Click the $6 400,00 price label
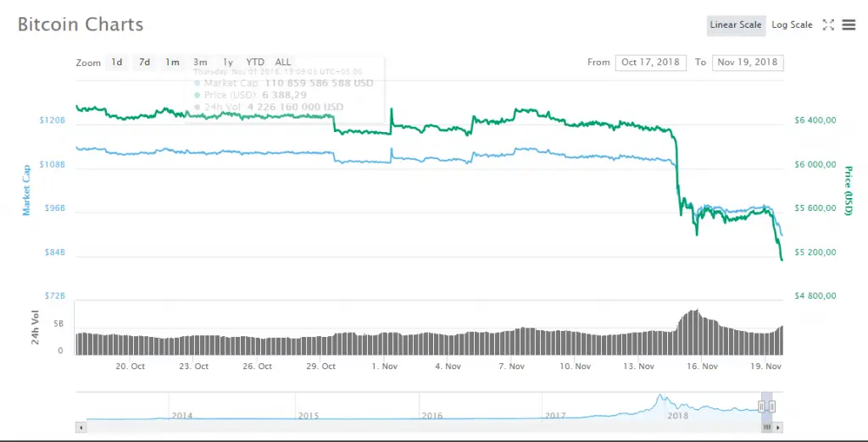Screen dimensions: 868x442 [x=815, y=120]
